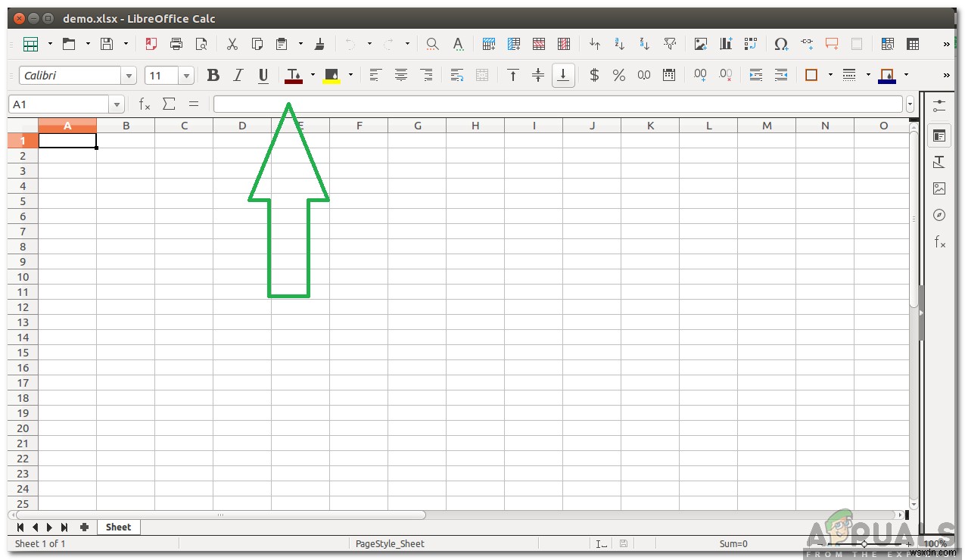Insert hyperlink icon in toolbar
Image resolution: width=965 pixels, height=560 pixels.
[807, 44]
